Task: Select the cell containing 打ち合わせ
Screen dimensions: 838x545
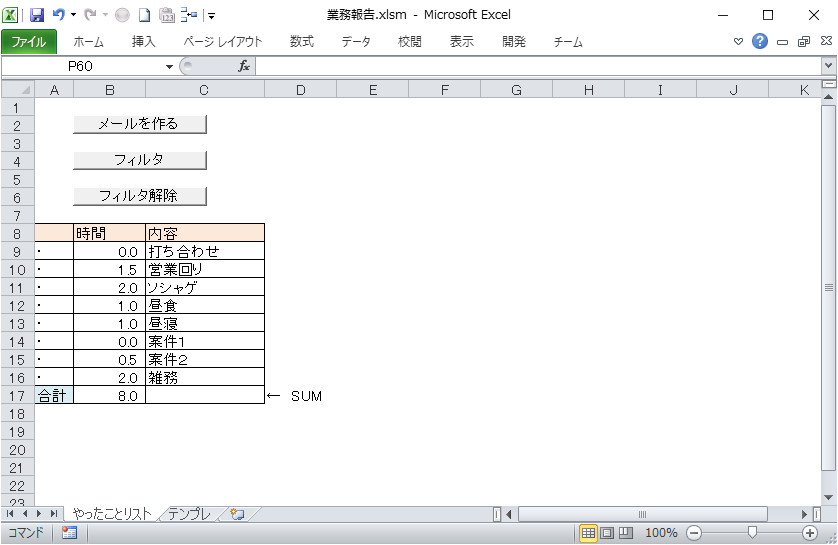Action: click(x=205, y=251)
